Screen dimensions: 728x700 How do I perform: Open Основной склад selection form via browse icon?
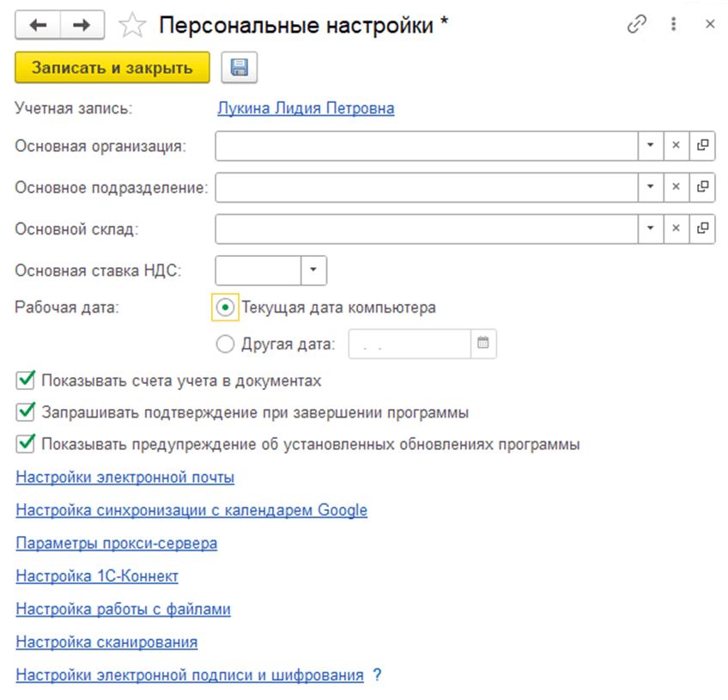pos(702,228)
